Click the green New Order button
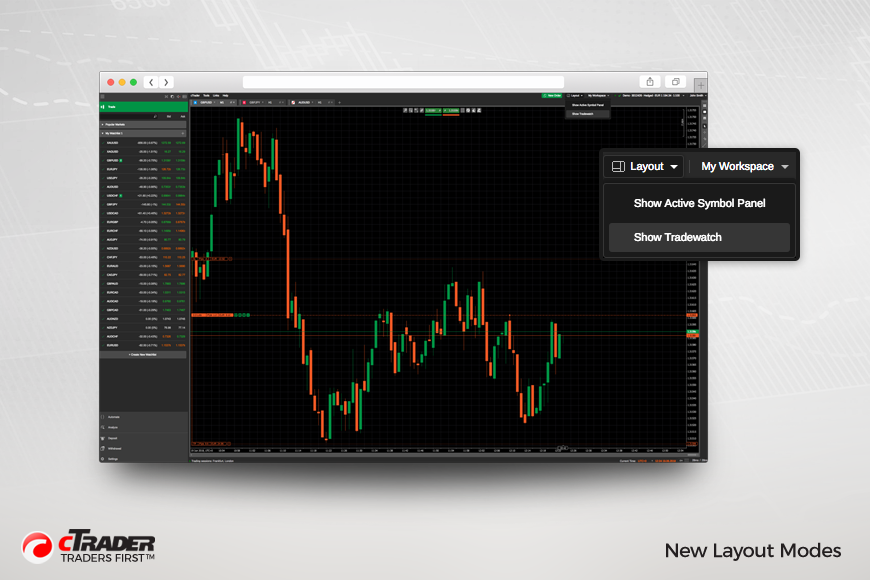The height and width of the screenshot is (580, 870). click(x=552, y=95)
